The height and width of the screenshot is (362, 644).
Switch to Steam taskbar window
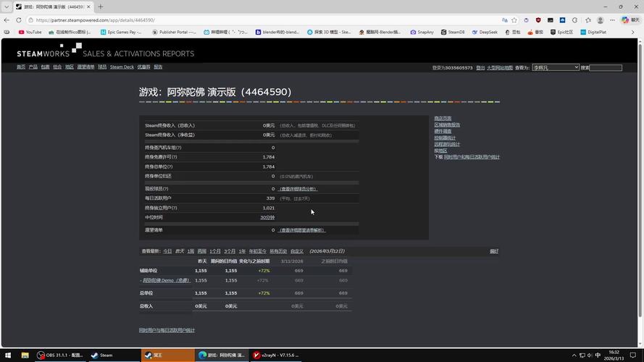pyautogui.click(x=114, y=355)
